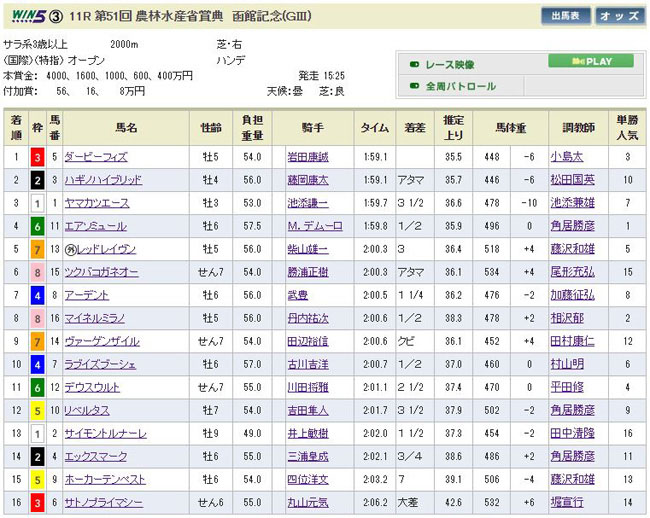Open horse link ハギノハイブリッド

(101, 179)
